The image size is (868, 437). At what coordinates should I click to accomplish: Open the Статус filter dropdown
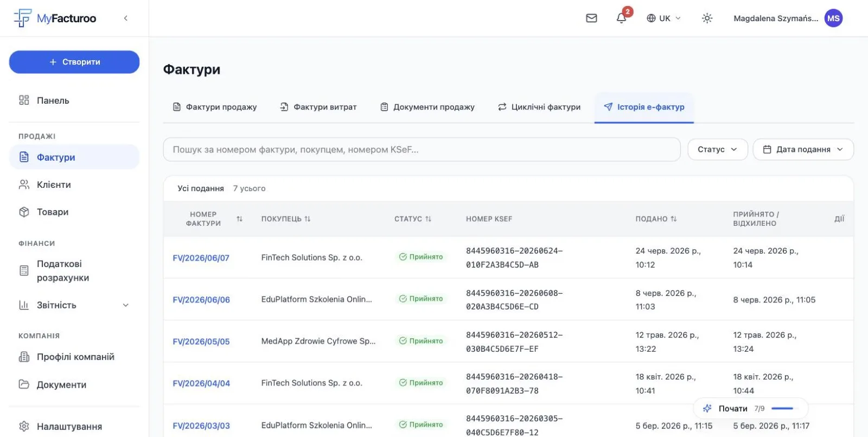click(x=717, y=149)
